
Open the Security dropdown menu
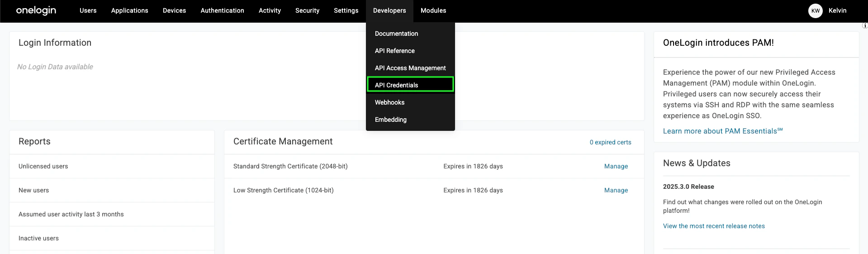[x=307, y=10]
